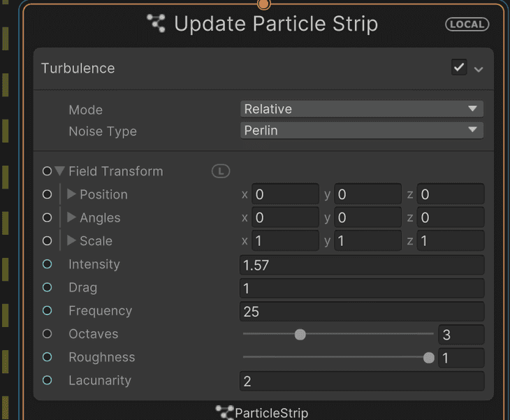
Task: Click the Roughness slider handle
Action: [428, 358]
